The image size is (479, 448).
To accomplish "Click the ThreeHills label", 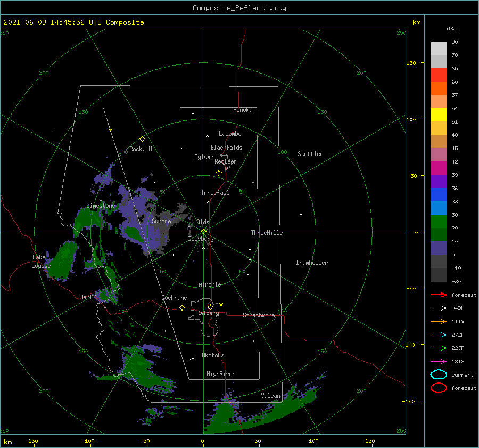I will (267, 233).
